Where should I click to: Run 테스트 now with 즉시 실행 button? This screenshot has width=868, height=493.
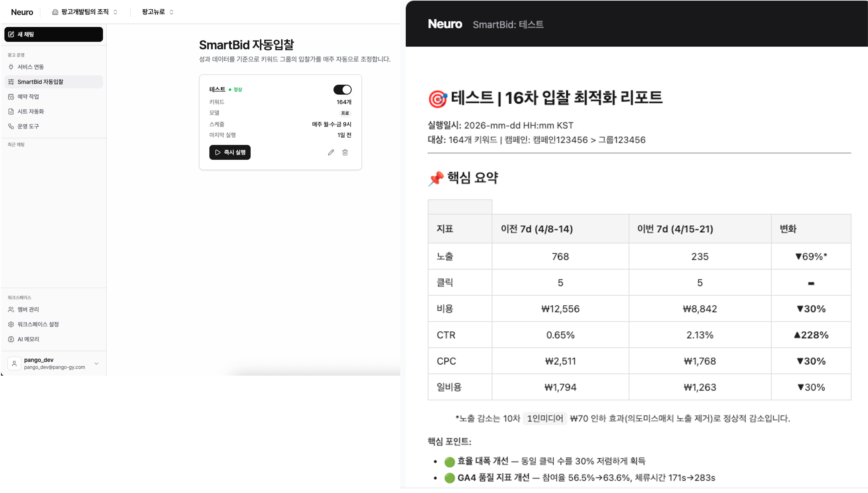click(x=230, y=152)
